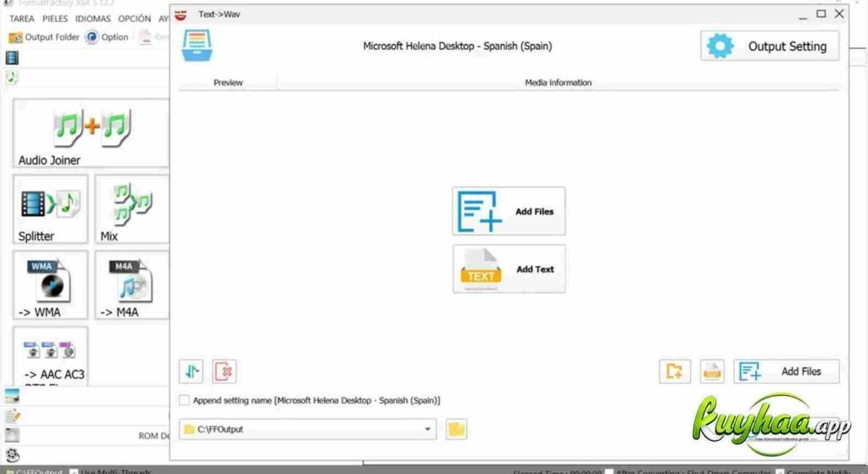Expand the ROM Device category in sidebar
868x474 pixels.
click(12, 435)
